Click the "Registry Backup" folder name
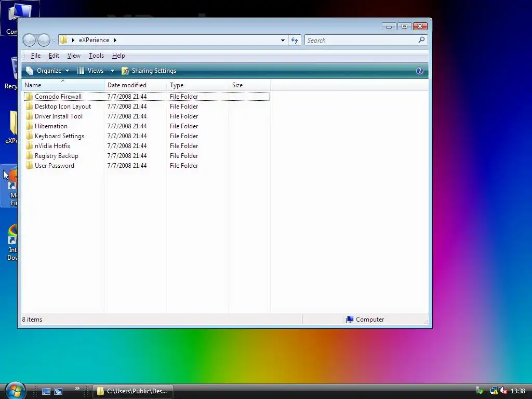 [x=56, y=156]
